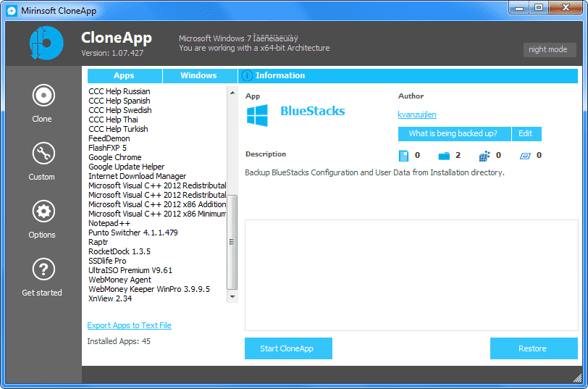The width and height of the screenshot is (588, 389).
Task: Open the Clone section disc icon
Action: pyautogui.click(x=43, y=96)
